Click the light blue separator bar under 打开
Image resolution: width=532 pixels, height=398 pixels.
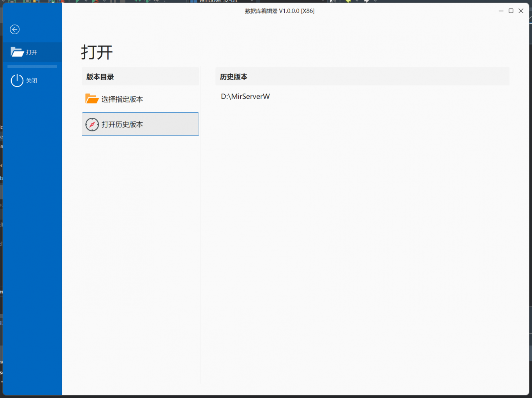pos(32,67)
